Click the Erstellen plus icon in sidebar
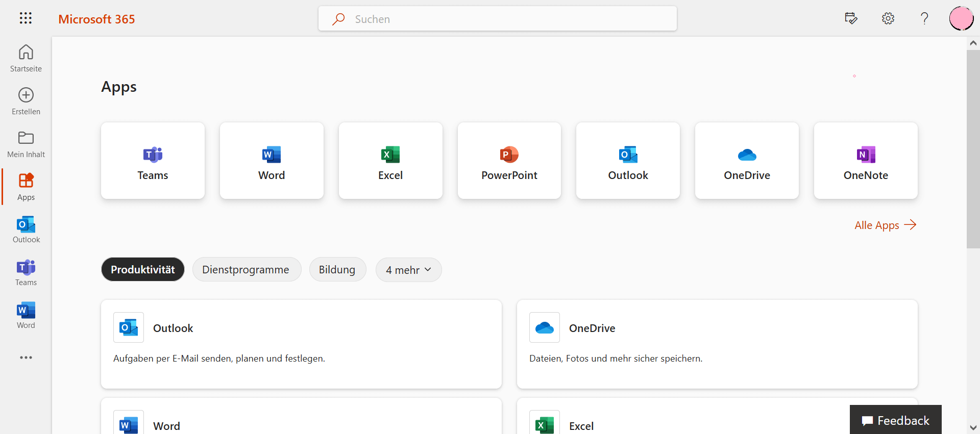The image size is (980, 434). click(26, 101)
